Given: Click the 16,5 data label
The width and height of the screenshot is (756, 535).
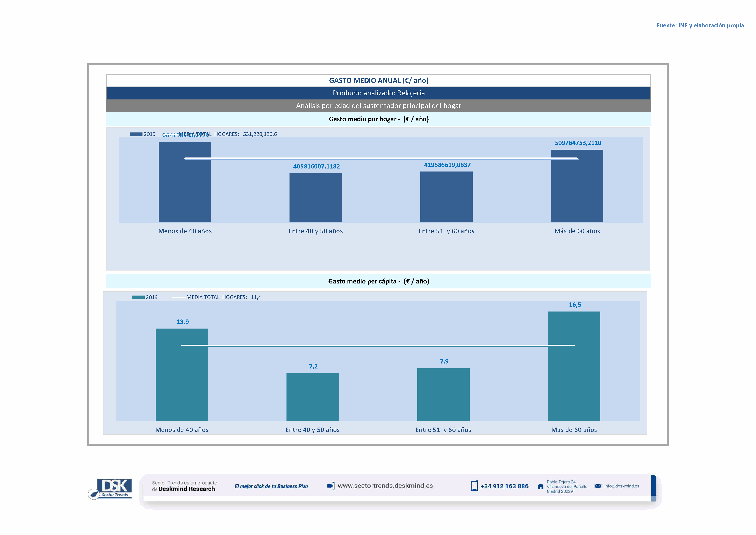Looking at the screenshot, I should (x=575, y=305).
